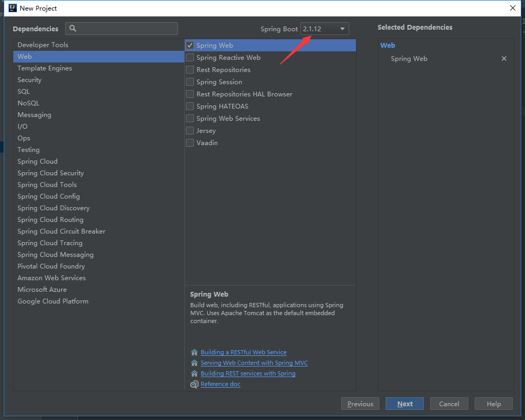Tick the Jersey checkbox
The image size is (525, 420).
[x=190, y=130]
